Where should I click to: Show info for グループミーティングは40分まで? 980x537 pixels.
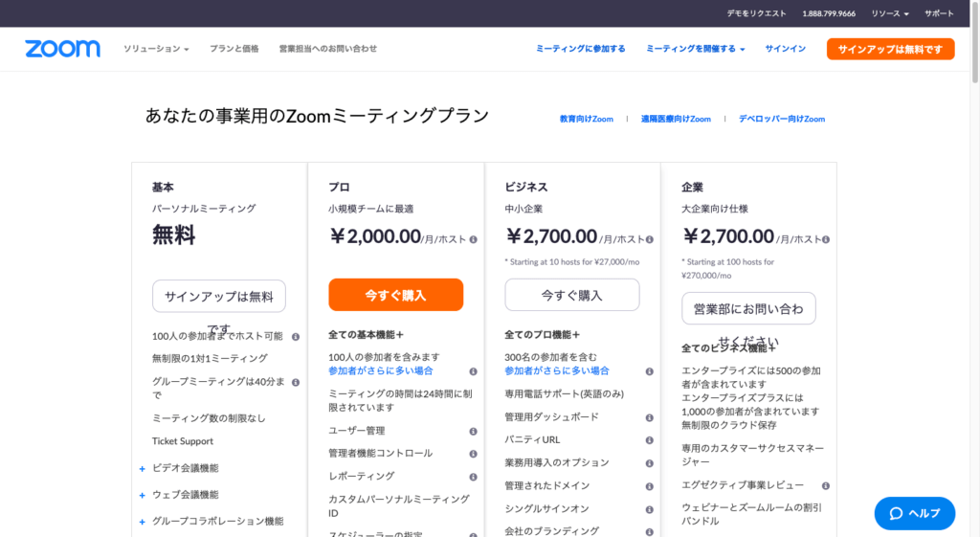pyautogui.click(x=296, y=382)
